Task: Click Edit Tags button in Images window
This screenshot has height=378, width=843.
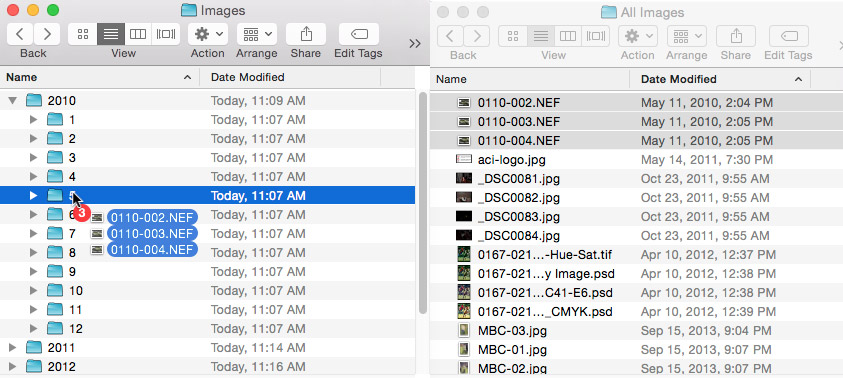Action: [359, 34]
